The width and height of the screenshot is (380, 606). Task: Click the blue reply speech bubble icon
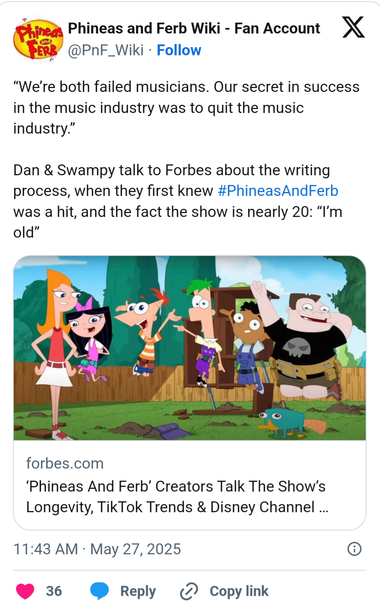click(99, 591)
